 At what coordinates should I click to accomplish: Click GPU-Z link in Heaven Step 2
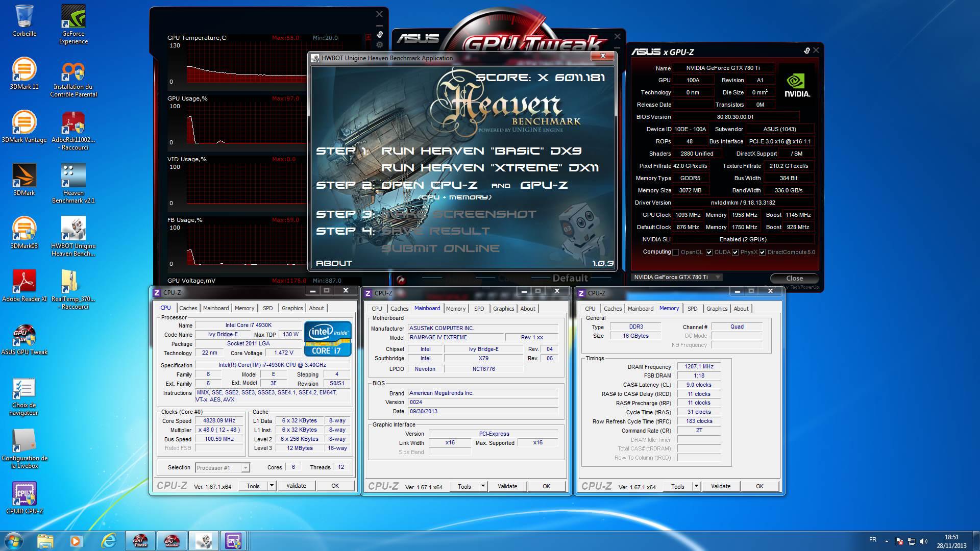tap(544, 185)
